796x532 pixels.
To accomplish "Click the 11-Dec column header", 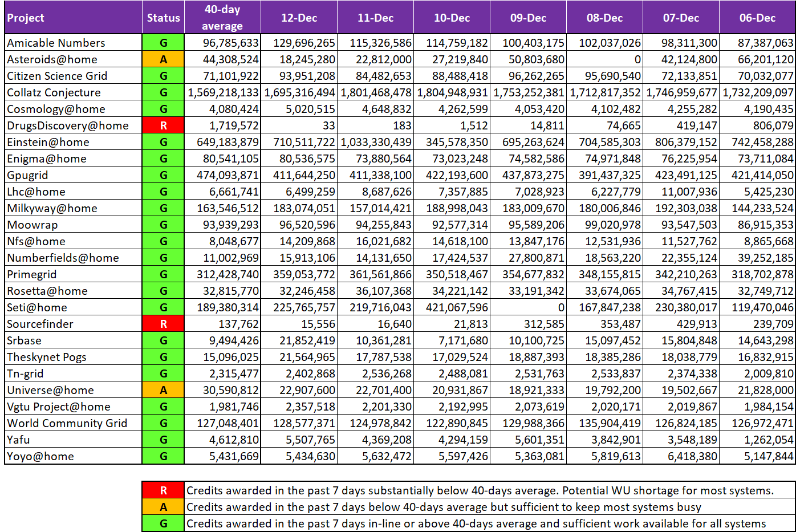I will click(375, 18).
